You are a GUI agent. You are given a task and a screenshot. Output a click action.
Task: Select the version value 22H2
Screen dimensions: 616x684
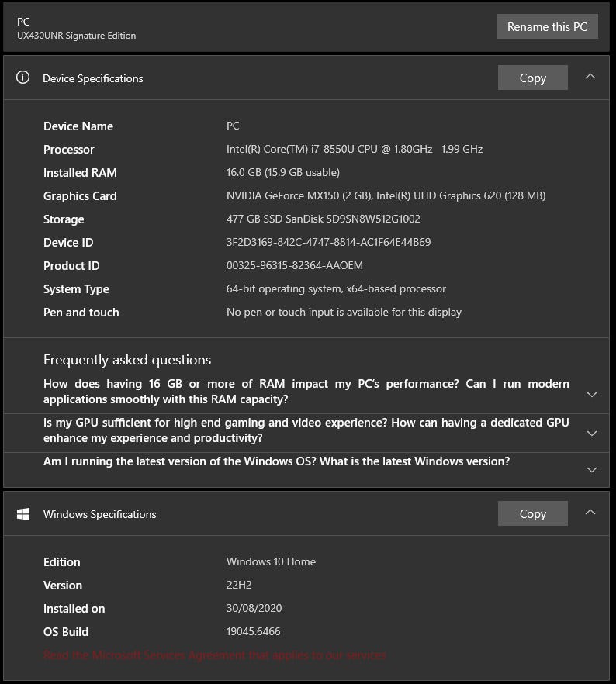239,585
